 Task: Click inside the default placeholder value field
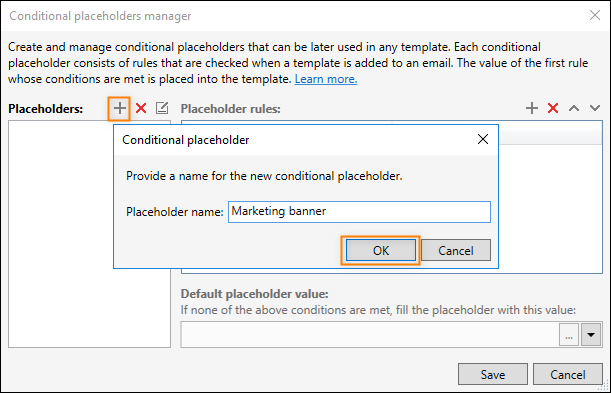tap(370, 335)
